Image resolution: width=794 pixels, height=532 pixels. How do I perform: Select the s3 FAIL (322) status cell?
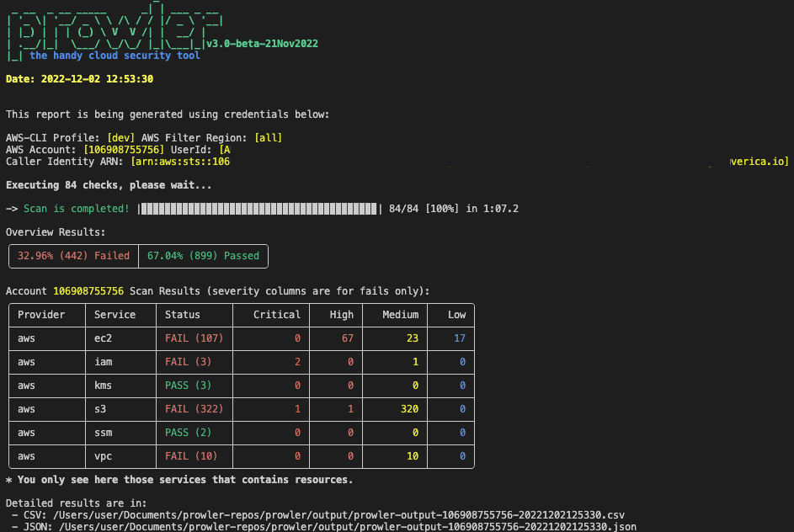coord(192,409)
